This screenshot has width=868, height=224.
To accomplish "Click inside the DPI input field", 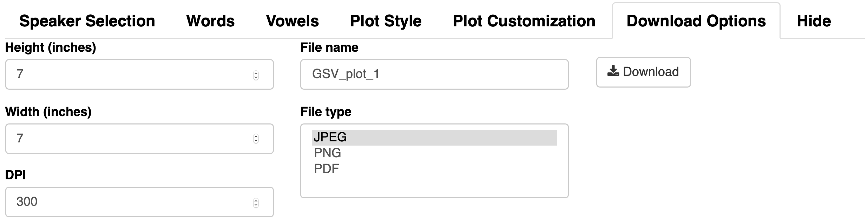I will pos(139,202).
